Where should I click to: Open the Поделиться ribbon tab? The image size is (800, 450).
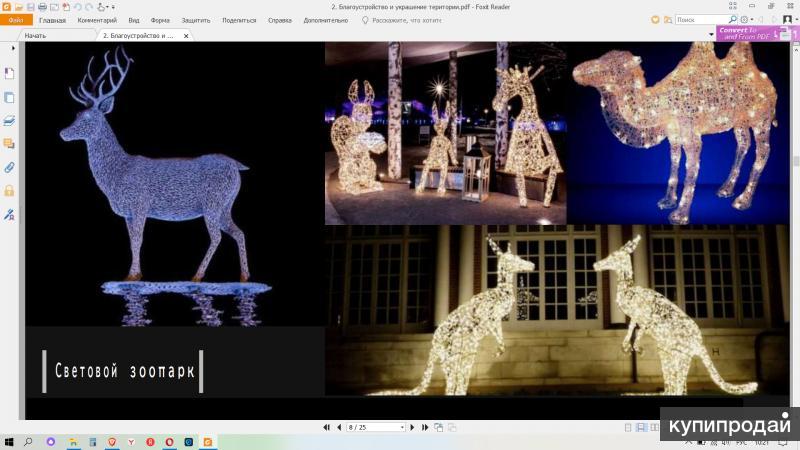tap(239, 20)
